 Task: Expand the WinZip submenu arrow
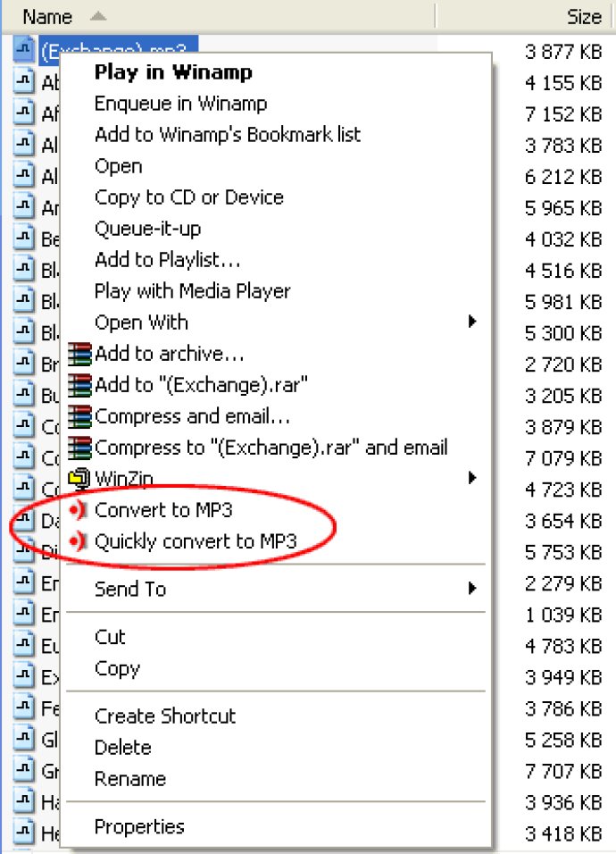(x=472, y=478)
